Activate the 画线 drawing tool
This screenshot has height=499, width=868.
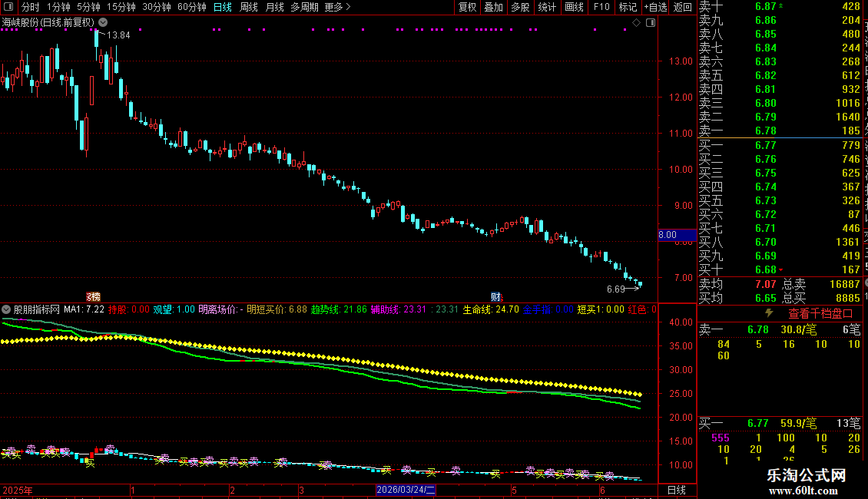574,7
